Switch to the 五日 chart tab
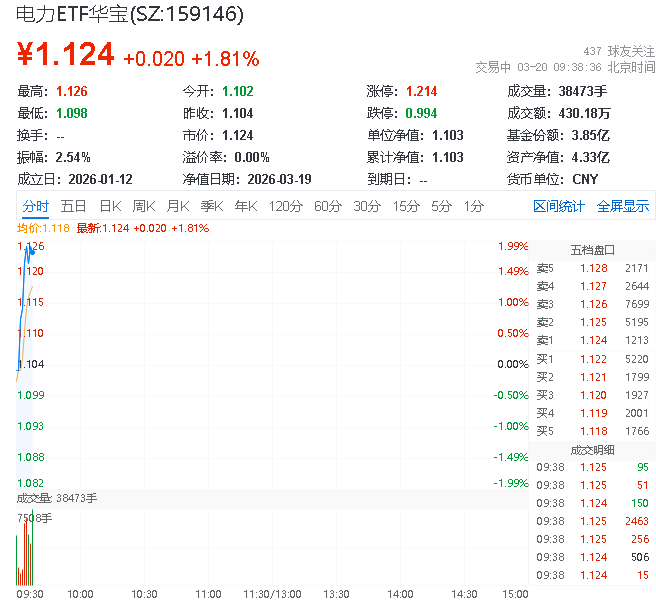The height and width of the screenshot is (613, 656). pos(73,206)
